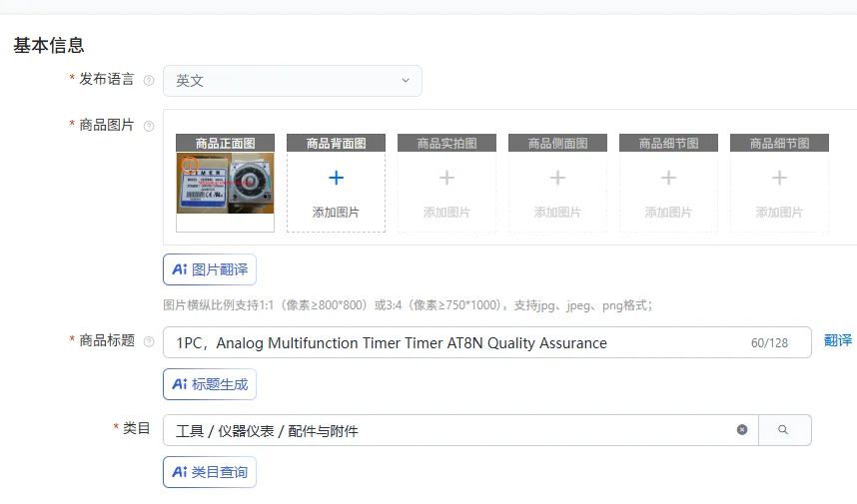Click AI 类目查询 button

210,472
